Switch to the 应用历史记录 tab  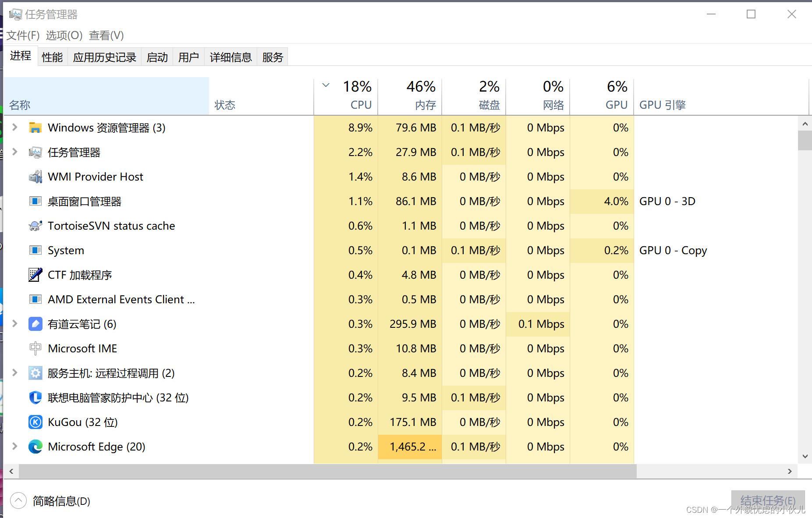tap(105, 57)
